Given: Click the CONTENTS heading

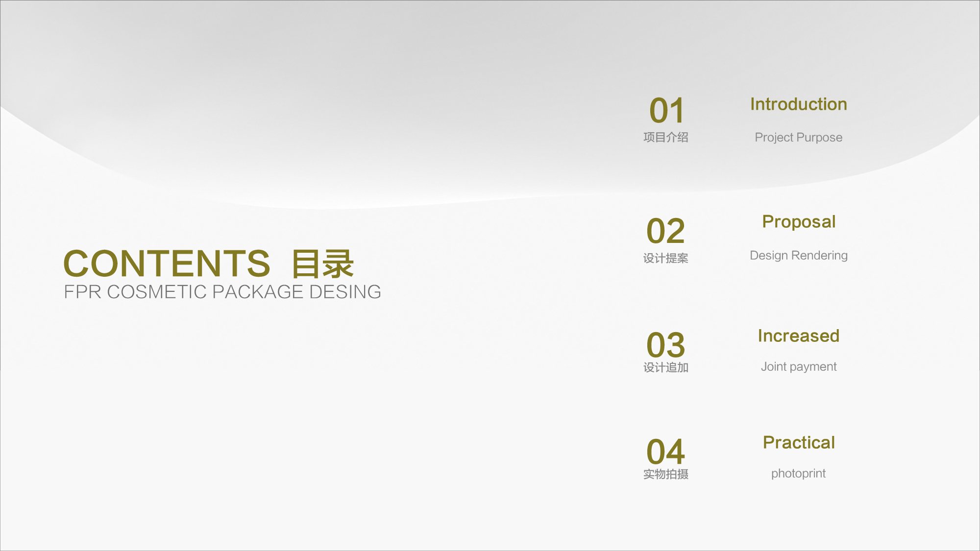Looking at the screenshot, I should click(167, 264).
